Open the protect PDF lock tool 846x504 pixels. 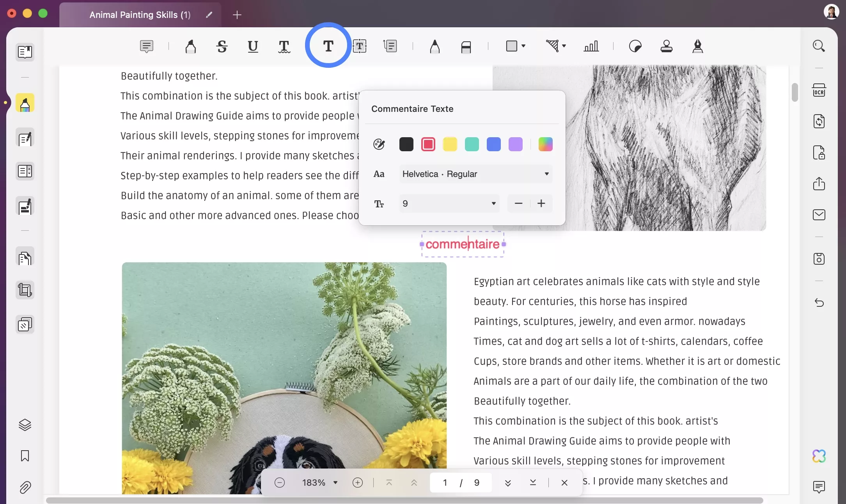[819, 152]
